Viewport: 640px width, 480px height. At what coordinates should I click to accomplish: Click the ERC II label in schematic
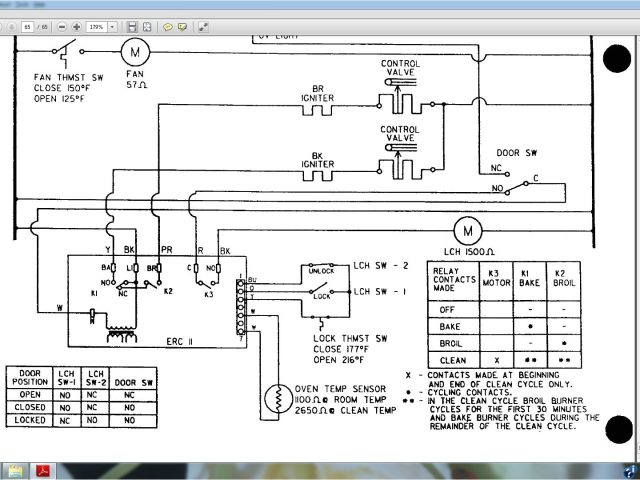tap(181, 342)
